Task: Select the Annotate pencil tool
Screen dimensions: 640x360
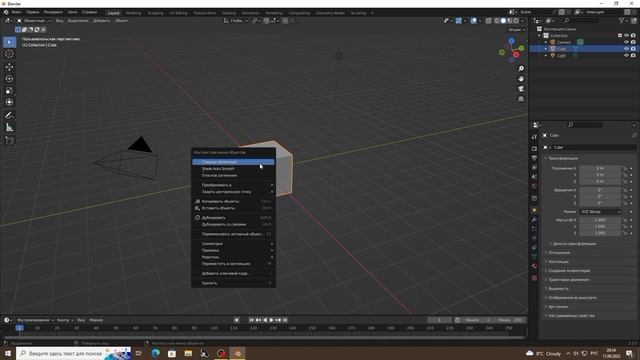Action: click(9, 116)
